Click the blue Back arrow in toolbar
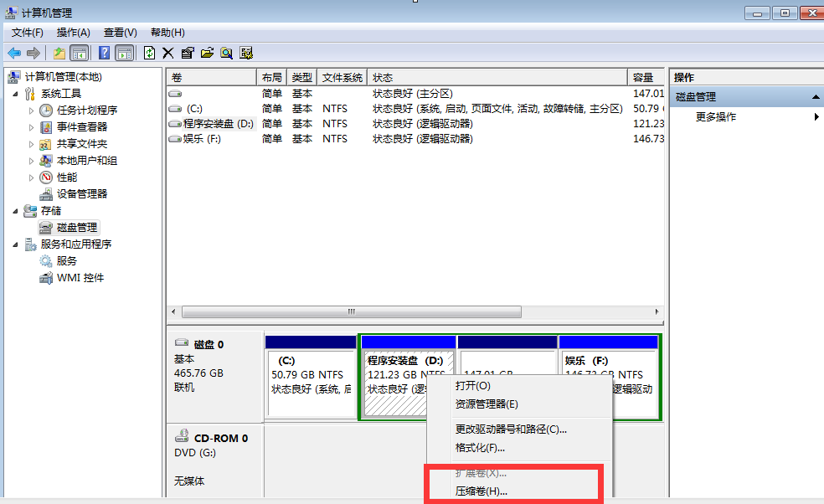This screenshot has width=824, height=504. point(14,53)
